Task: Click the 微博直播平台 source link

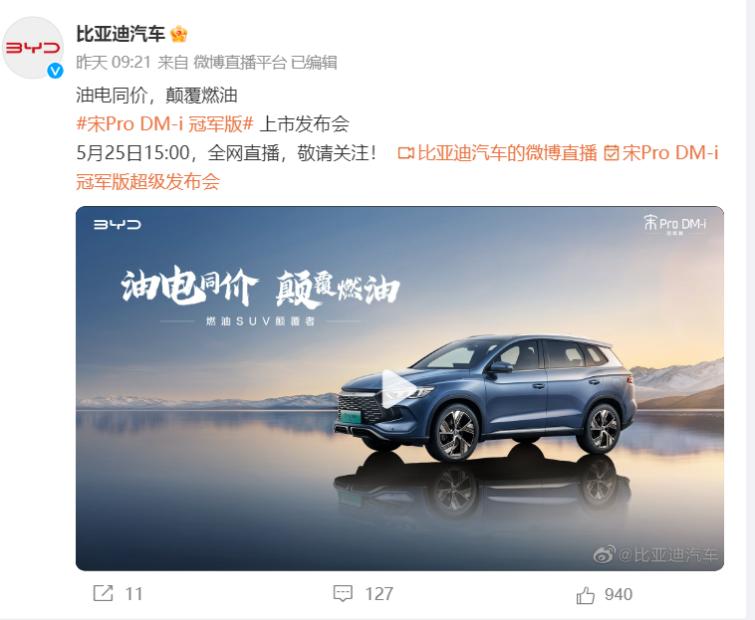Action: (240, 63)
